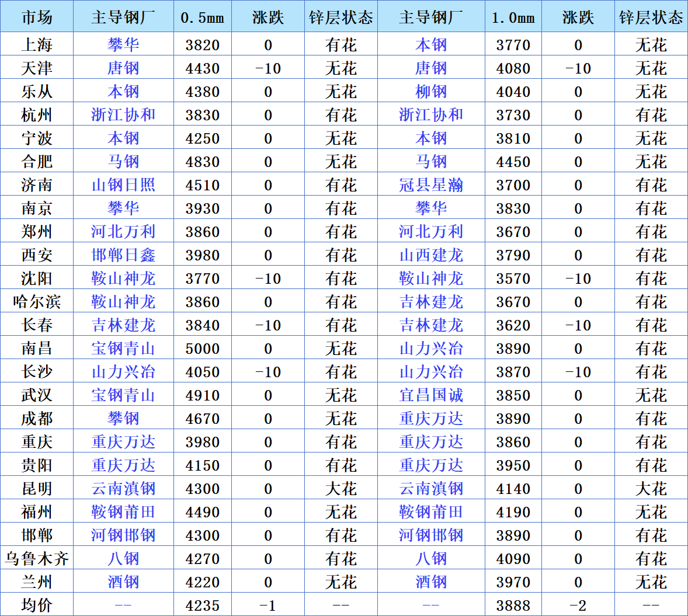This screenshot has width=688, height=616.
Task: Open the 山钢日照 mill link
Action: click(x=123, y=185)
